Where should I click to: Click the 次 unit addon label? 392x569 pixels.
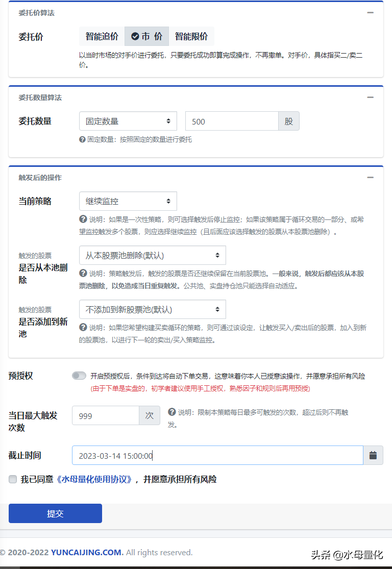click(x=150, y=415)
